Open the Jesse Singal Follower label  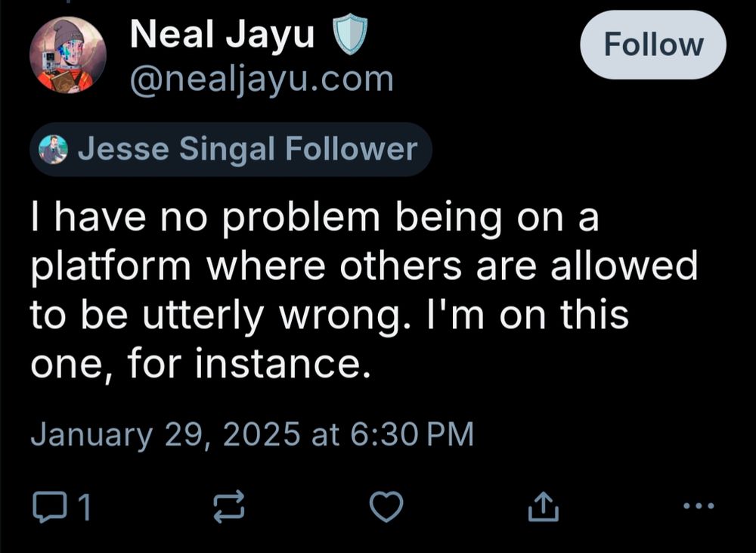click(231, 149)
